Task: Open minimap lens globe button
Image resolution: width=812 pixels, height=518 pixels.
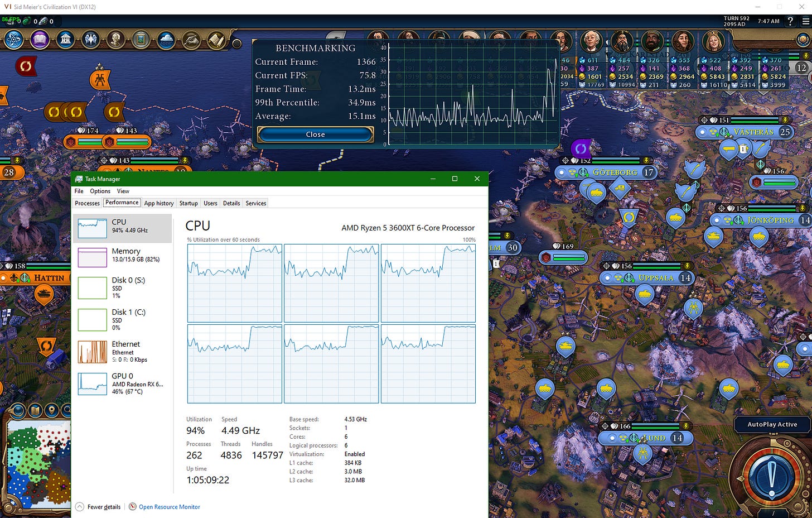Action: coord(18,411)
